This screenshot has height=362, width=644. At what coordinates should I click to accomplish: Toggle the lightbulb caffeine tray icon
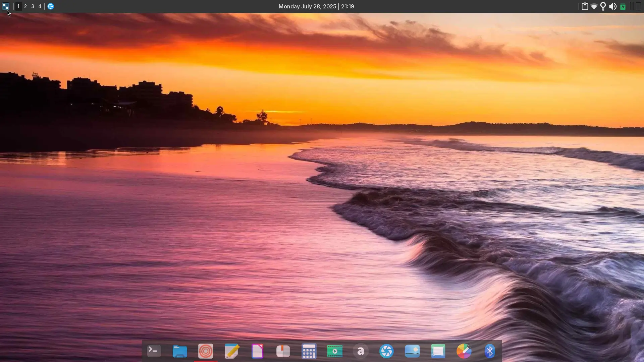(x=603, y=6)
